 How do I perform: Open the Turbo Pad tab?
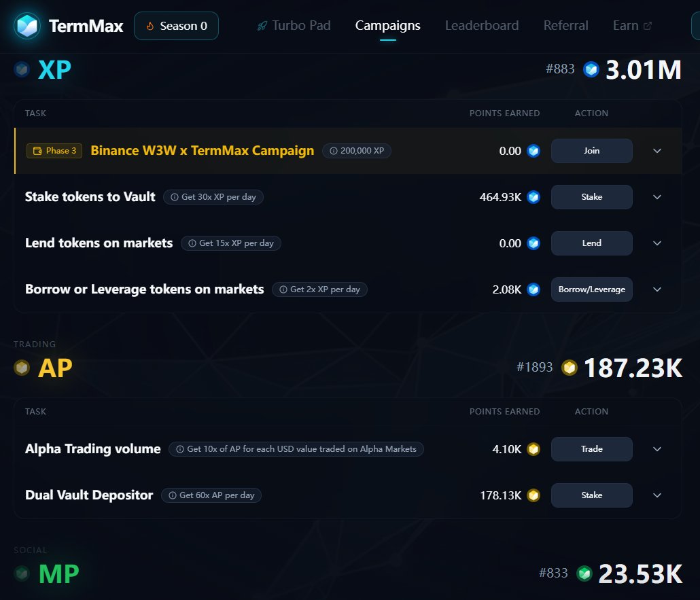coord(295,26)
